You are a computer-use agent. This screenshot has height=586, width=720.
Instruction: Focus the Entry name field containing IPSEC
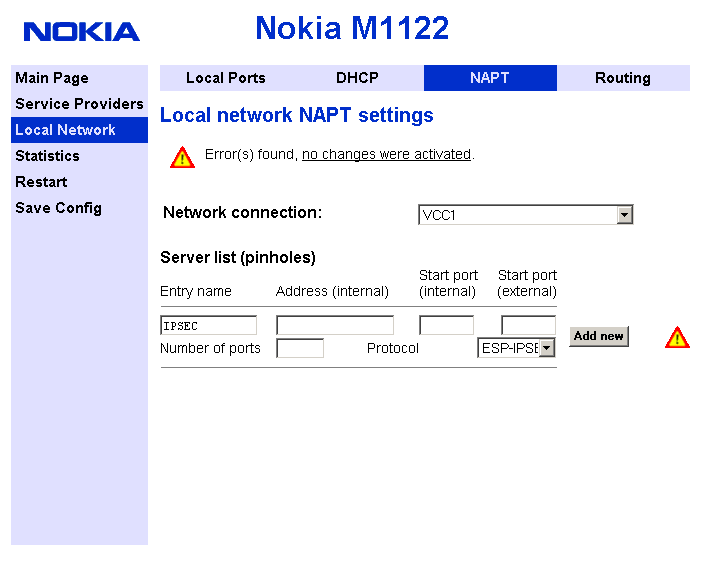(x=208, y=325)
